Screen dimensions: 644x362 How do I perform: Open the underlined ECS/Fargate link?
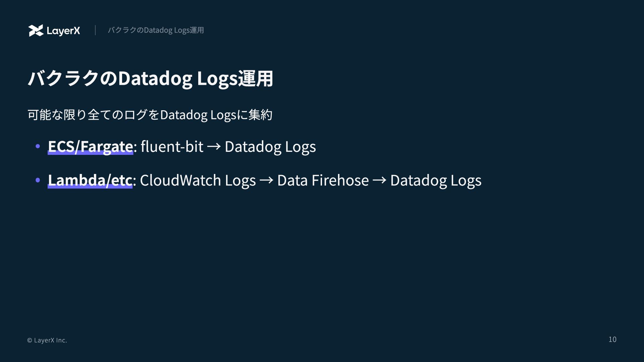(x=90, y=146)
